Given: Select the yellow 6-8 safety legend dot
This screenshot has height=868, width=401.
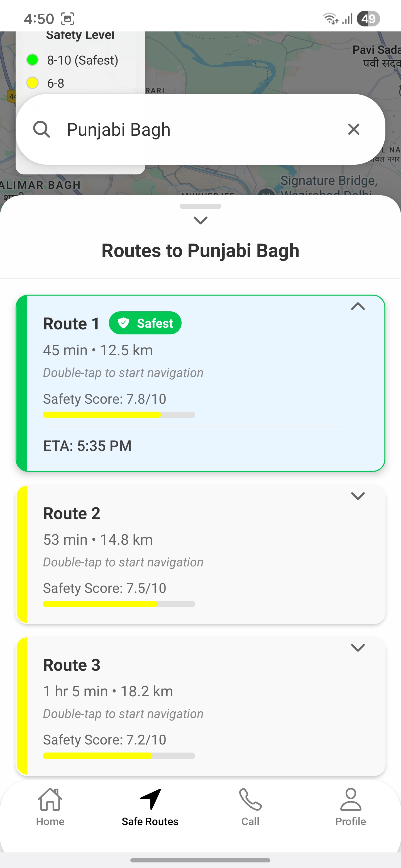Looking at the screenshot, I should pos(32,83).
